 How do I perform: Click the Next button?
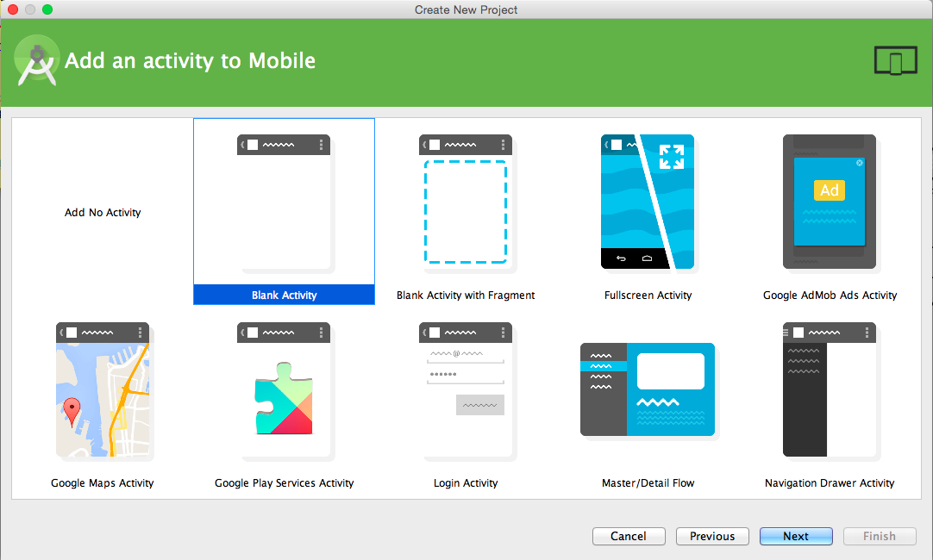(x=796, y=536)
